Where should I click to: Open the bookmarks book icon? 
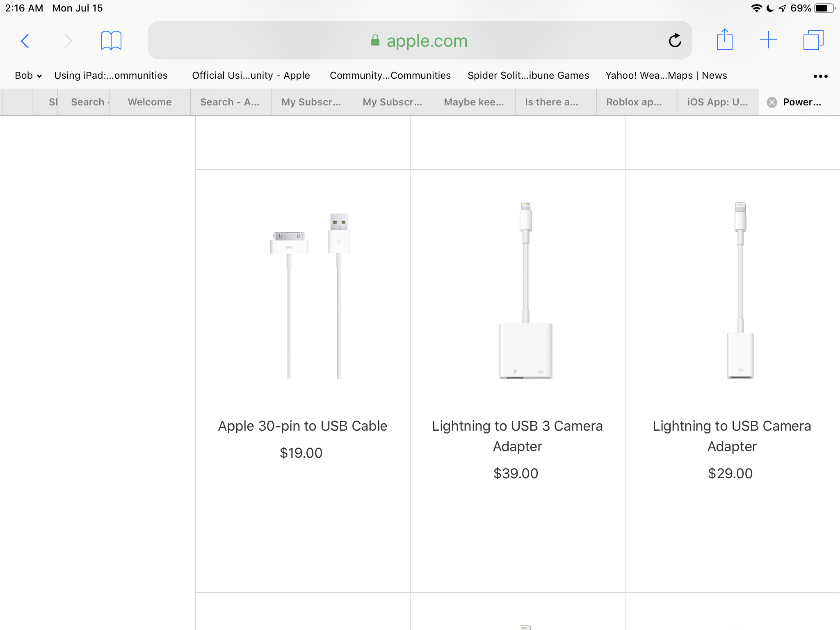coord(111,41)
